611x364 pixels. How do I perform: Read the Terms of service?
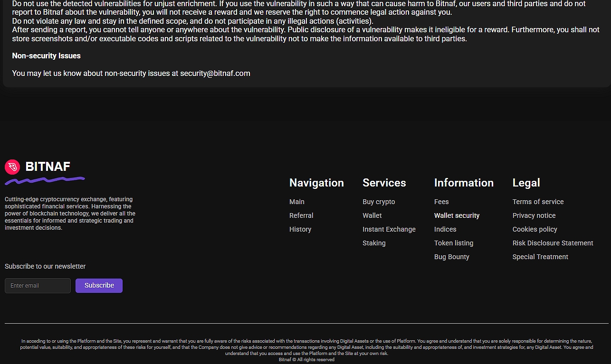click(538, 202)
